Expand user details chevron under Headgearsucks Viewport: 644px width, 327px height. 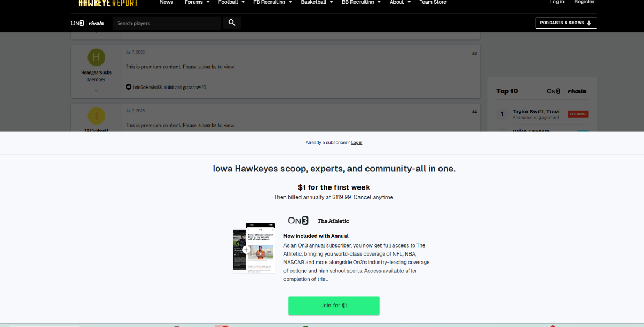(x=97, y=90)
